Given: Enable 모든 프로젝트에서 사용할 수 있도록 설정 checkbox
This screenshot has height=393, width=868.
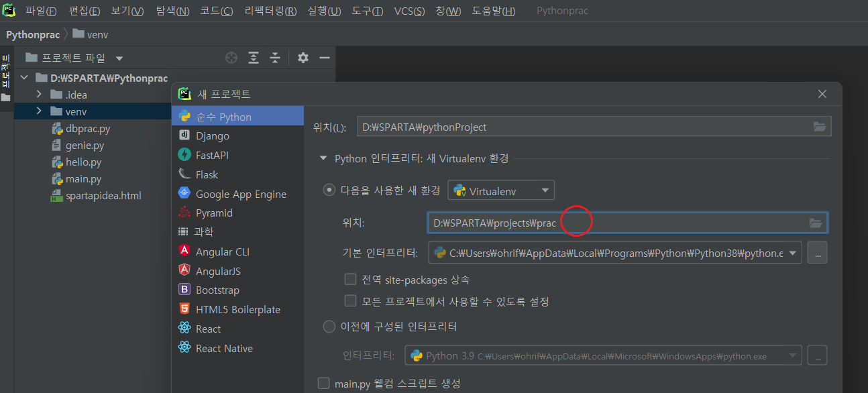Looking at the screenshot, I should pos(350,301).
